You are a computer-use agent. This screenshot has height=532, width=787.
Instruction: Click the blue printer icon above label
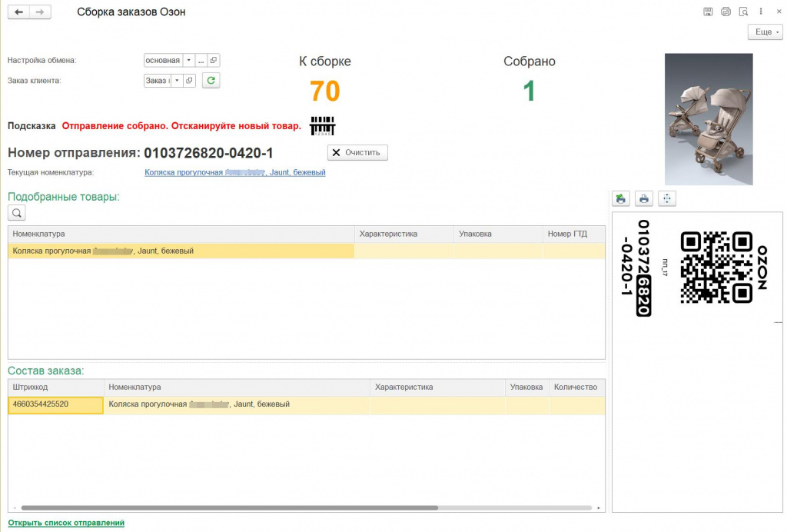point(644,199)
